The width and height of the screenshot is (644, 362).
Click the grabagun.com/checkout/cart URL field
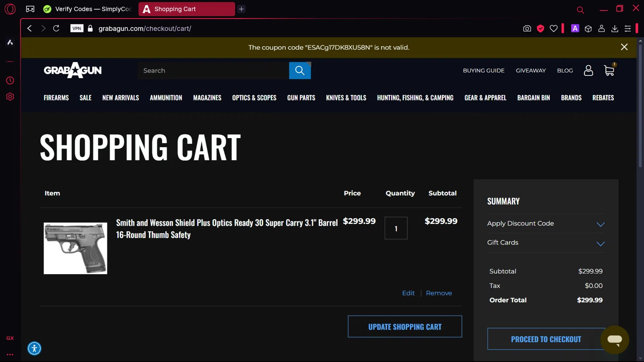(145, 28)
